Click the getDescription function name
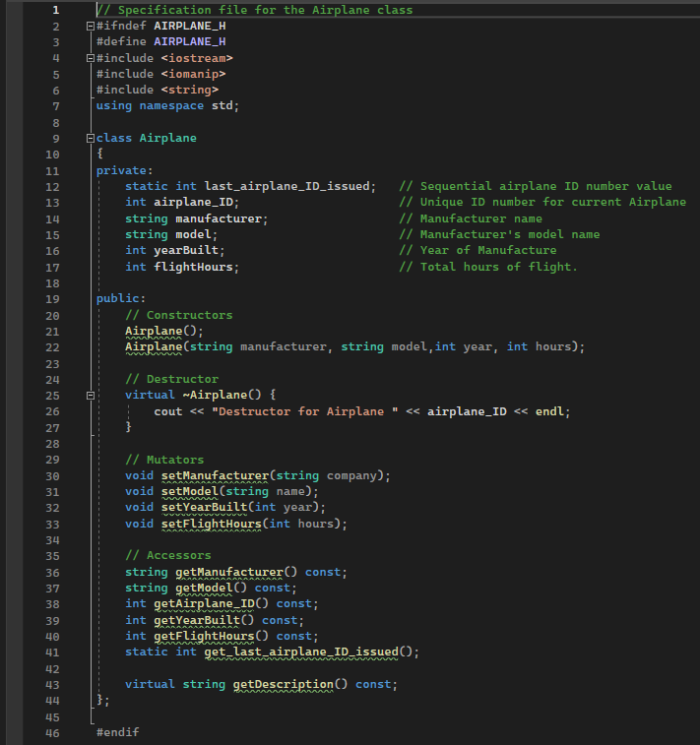The image size is (700, 745). click(x=283, y=684)
